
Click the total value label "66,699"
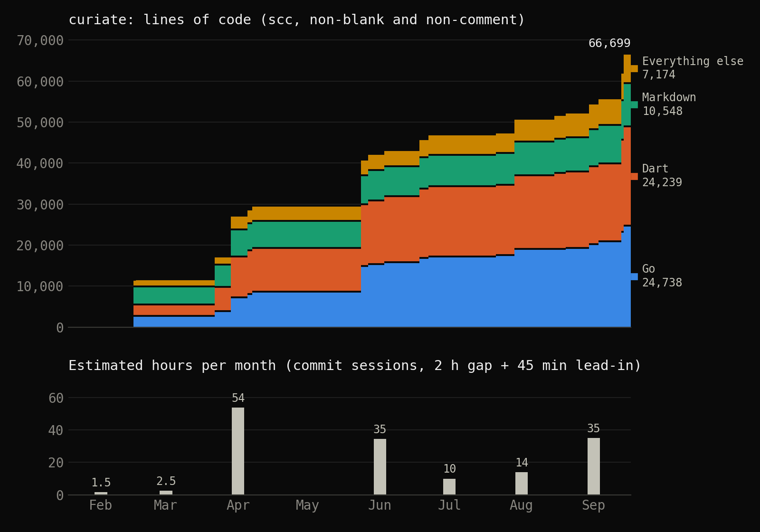[609, 43]
